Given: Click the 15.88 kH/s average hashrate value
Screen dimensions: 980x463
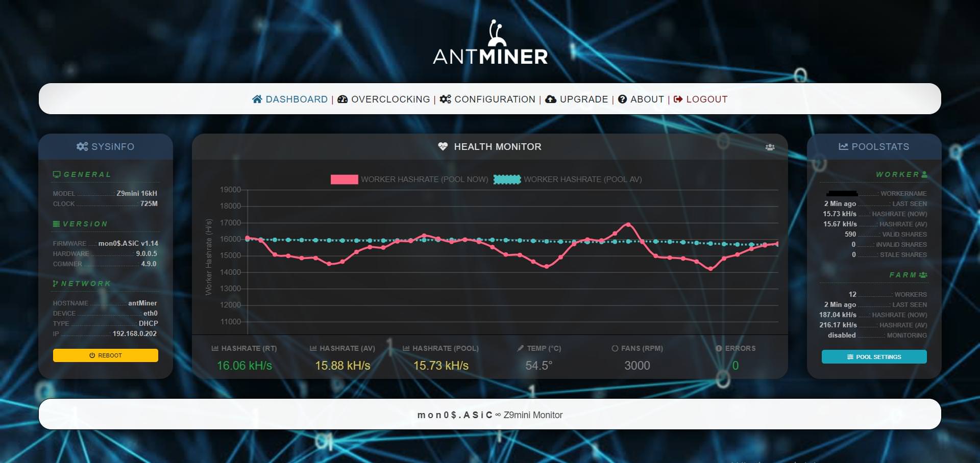Looking at the screenshot, I should tap(342, 366).
